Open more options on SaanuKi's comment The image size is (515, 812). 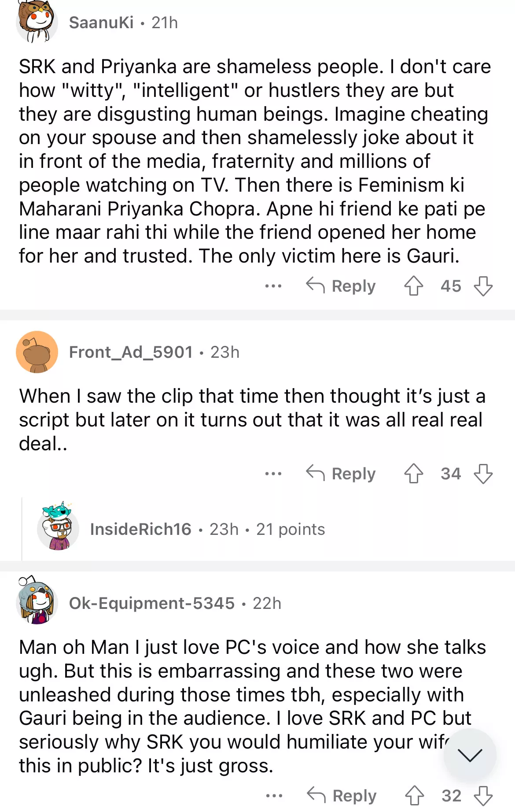click(273, 286)
